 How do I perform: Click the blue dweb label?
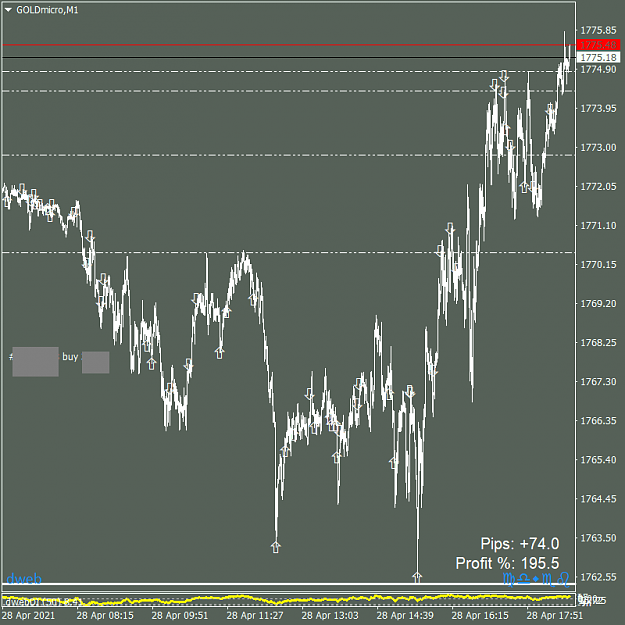tap(24, 578)
